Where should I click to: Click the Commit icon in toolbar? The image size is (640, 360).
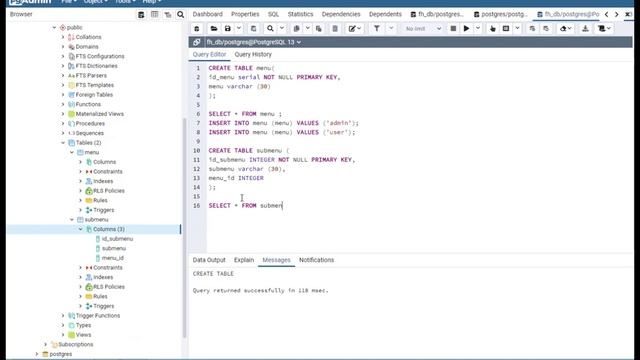coord(532,29)
